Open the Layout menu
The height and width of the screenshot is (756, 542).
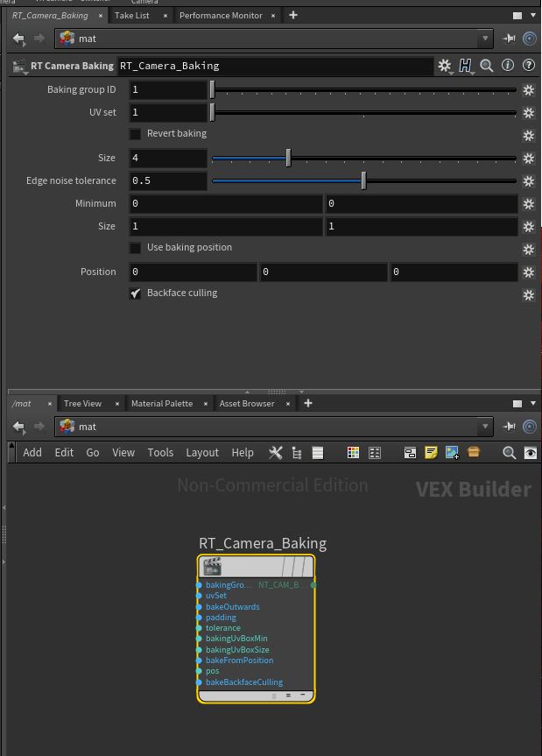point(202,453)
